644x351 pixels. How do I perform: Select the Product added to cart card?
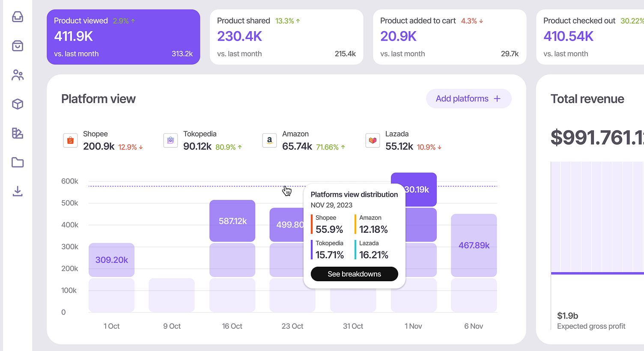coord(450,37)
